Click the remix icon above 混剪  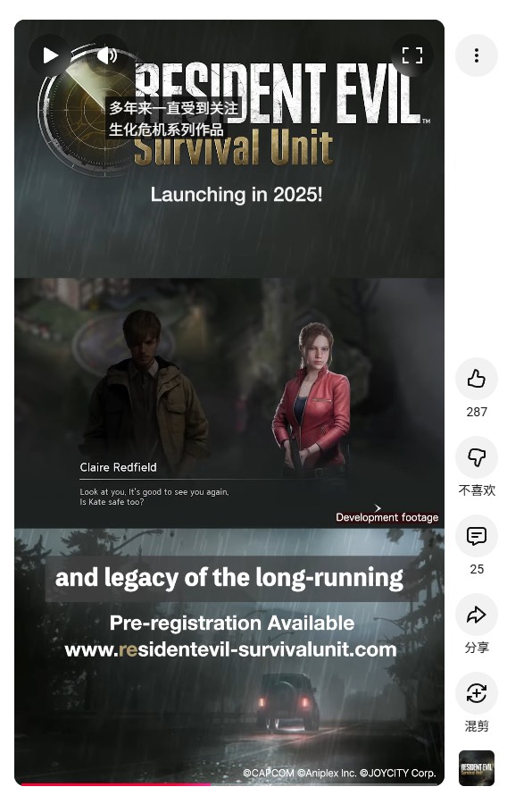(477, 693)
